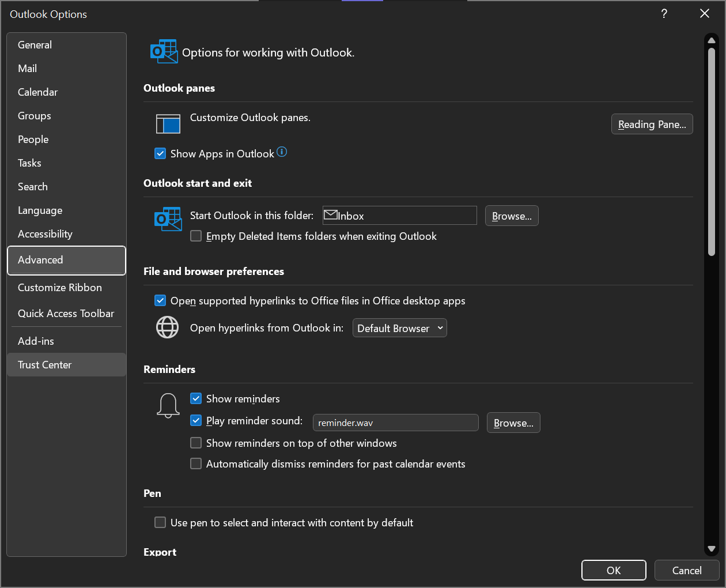Image resolution: width=726 pixels, height=588 pixels.
Task: Toggle Open supported hyperlinks in Office desktop apps
Action: (160, 300)
